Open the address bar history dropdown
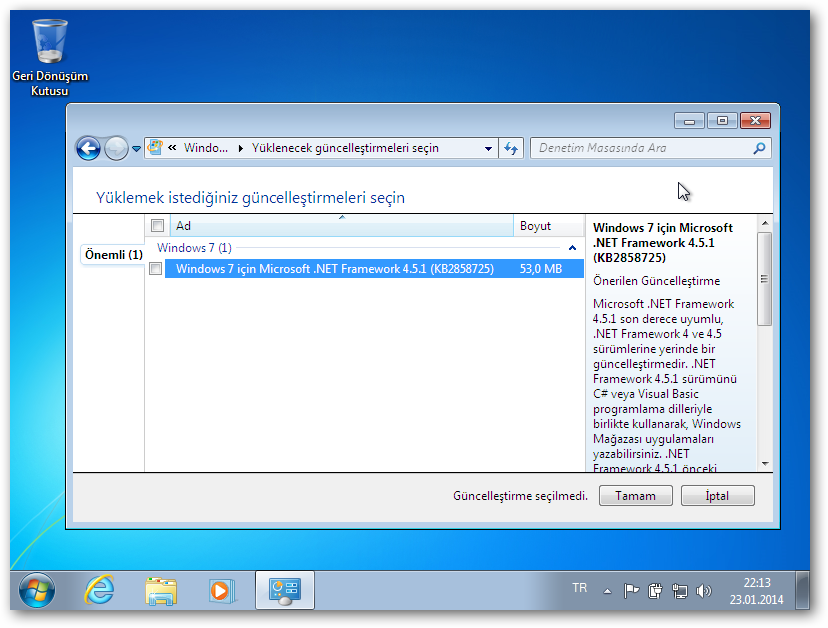828x628 pixels. click(x=488, y=148)
